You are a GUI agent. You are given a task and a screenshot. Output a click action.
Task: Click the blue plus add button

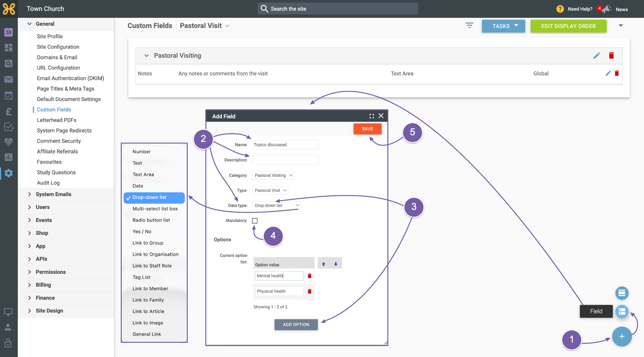621,336
